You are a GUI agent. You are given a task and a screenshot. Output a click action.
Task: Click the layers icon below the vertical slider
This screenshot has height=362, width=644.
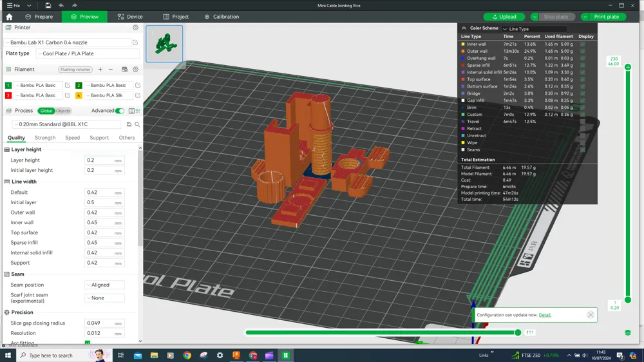(628, 332)
